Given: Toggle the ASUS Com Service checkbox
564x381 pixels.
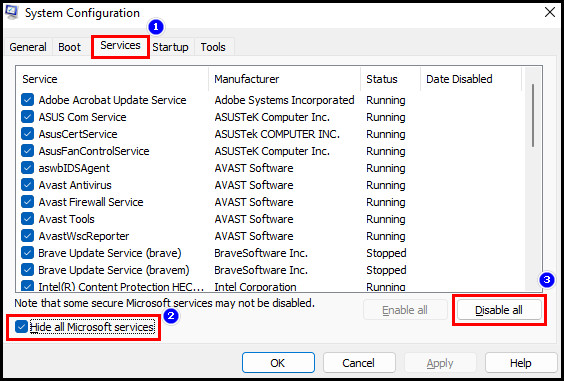Looking at the screenshot, I should [x=27, y=117].
